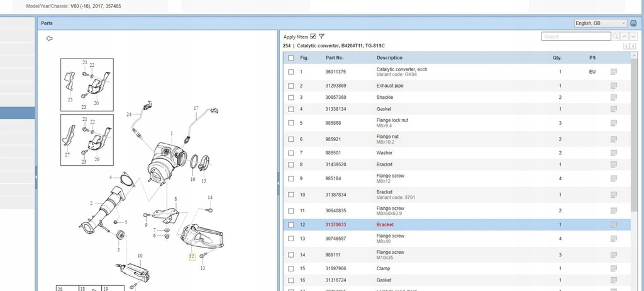Check the box for Flange lock nut row

pyautogui.click(x=291, y=123)
